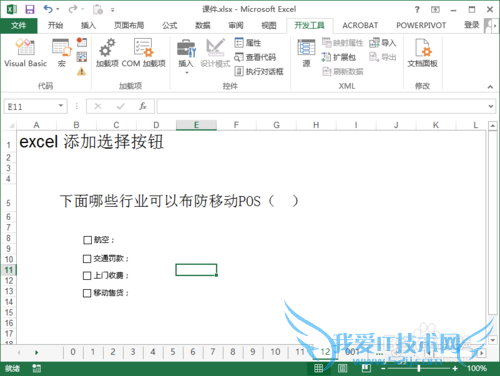The width and height of the screenshot is (500, 376).
Task: Switch to the 开始 (Home) tab
Action: [x=55, y=25]
